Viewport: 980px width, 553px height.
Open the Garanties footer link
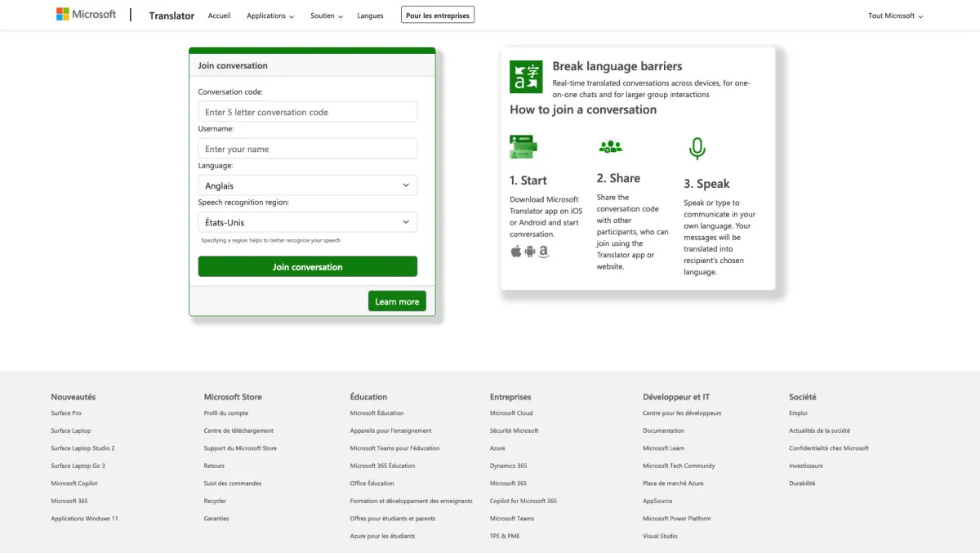tap(216, 519)
